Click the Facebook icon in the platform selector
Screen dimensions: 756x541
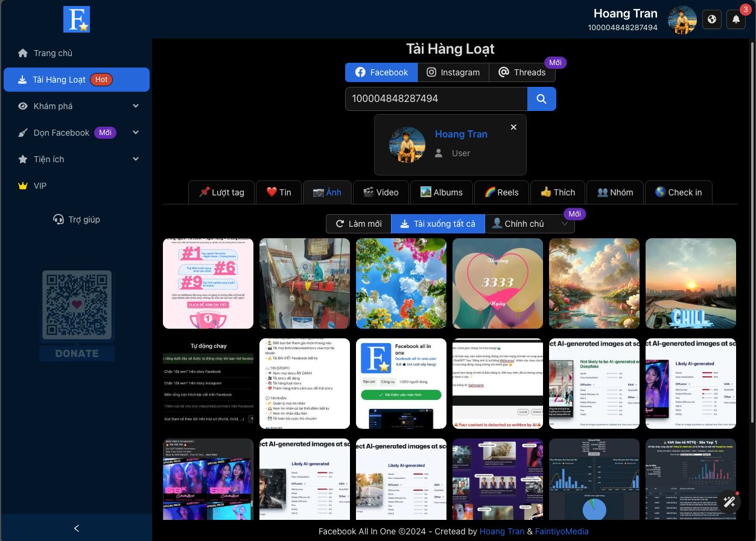[x=360, y=72]
